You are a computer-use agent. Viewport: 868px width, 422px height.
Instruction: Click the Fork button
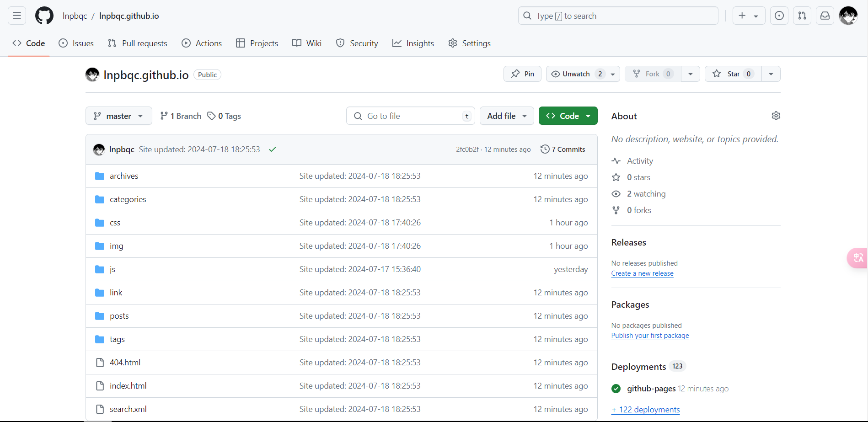653,74
